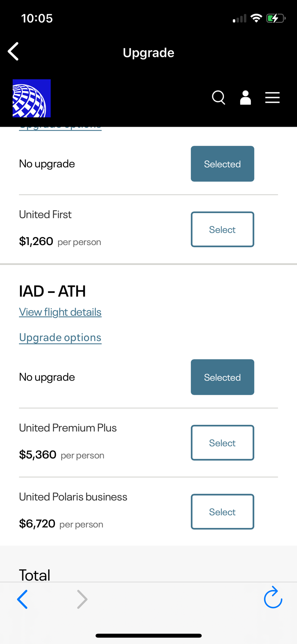Select United Premium Plus upgrade
The width and height of the screenshot is (297, 644).
tap(222, 443)
